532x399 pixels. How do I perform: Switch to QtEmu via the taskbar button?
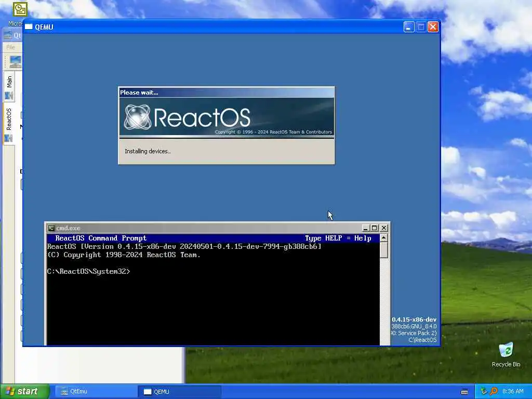click(x=96, y=392)
